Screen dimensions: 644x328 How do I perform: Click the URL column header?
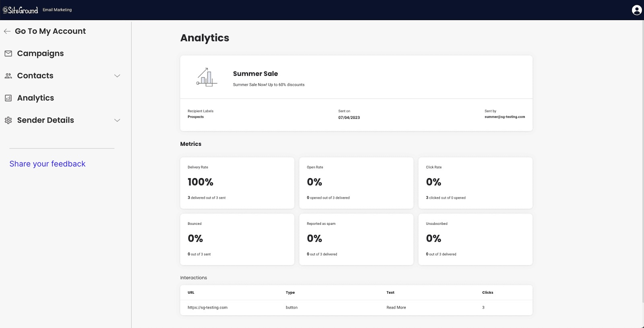click(x=191, y=293)
